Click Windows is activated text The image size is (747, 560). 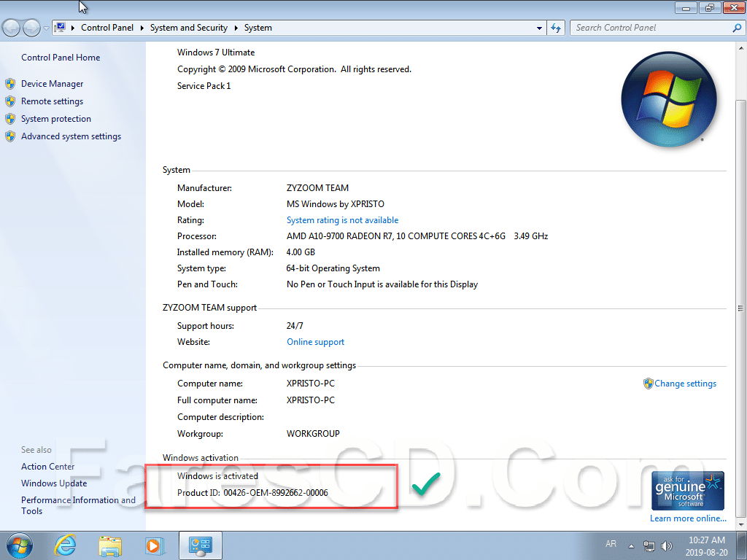point(217,476)
